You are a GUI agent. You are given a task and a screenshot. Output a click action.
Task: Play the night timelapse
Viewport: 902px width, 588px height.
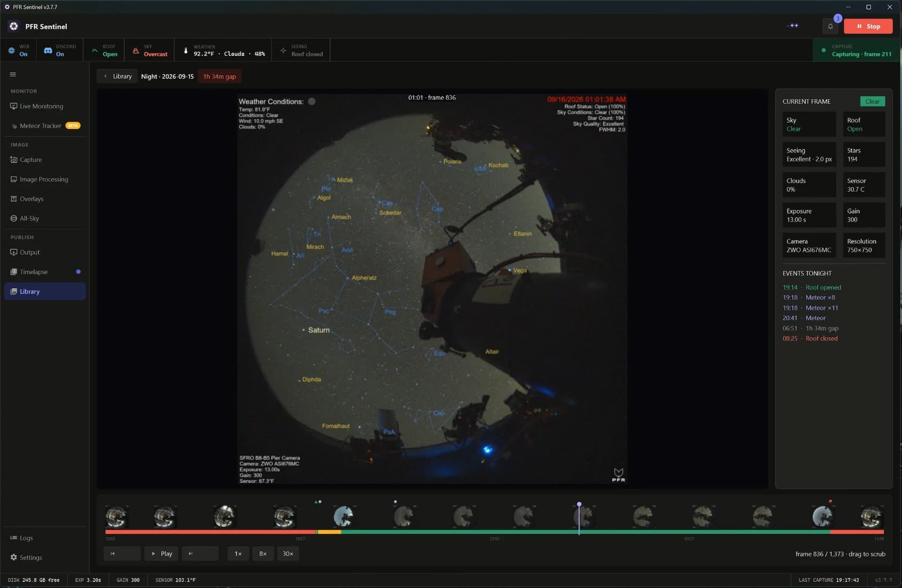[x=161, y=554]
